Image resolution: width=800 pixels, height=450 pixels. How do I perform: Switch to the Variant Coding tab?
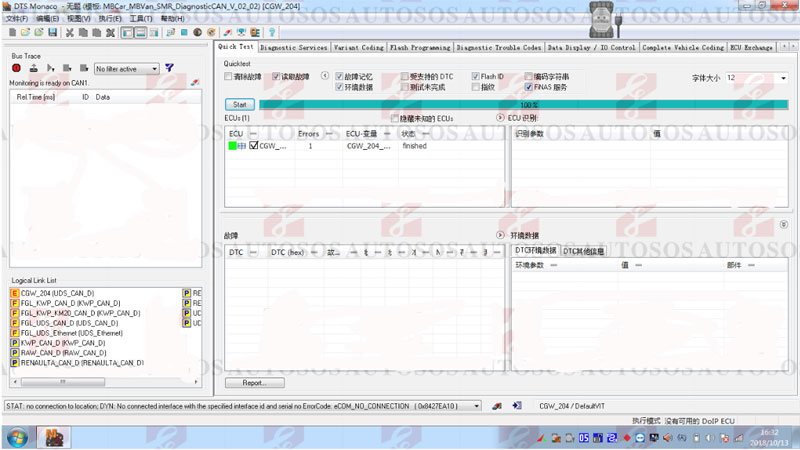[x=359, y=47]
